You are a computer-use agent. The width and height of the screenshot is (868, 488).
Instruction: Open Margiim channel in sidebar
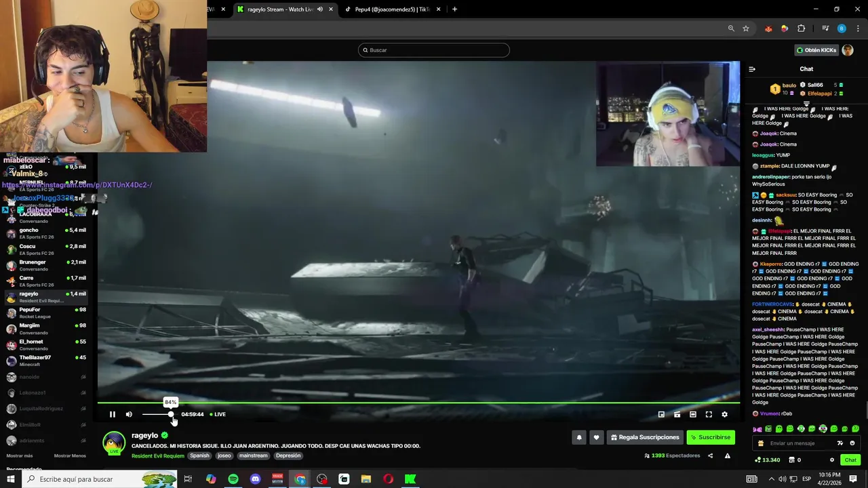[x=46, y=329]
